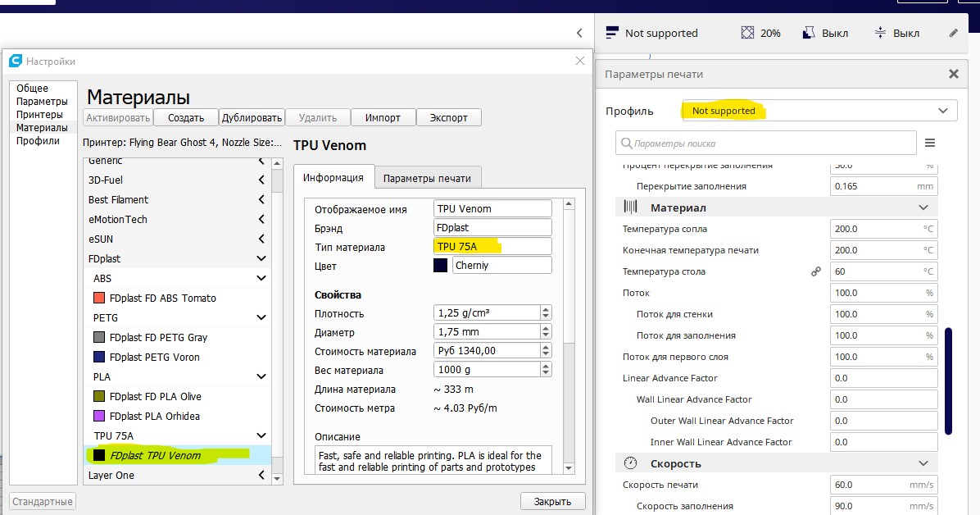
Task: Click the Температура сопла value field
Action: (884, 229)
